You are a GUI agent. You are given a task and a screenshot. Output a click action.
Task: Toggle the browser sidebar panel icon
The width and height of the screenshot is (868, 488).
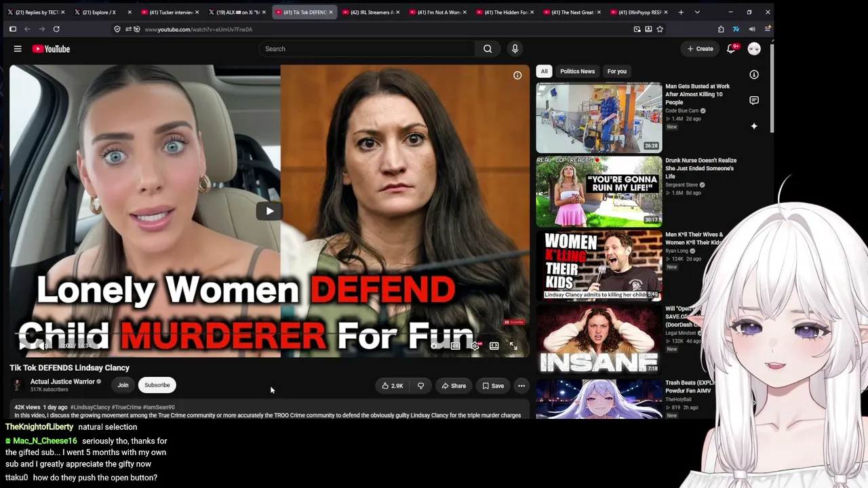[13, 29]
